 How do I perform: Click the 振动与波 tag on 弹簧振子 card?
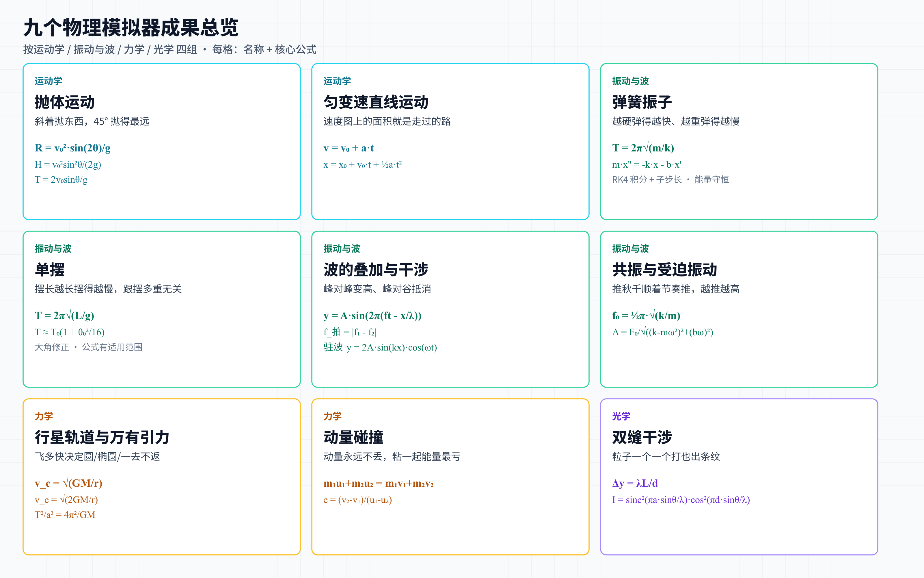pyautogui.click(x=630, y=81)
